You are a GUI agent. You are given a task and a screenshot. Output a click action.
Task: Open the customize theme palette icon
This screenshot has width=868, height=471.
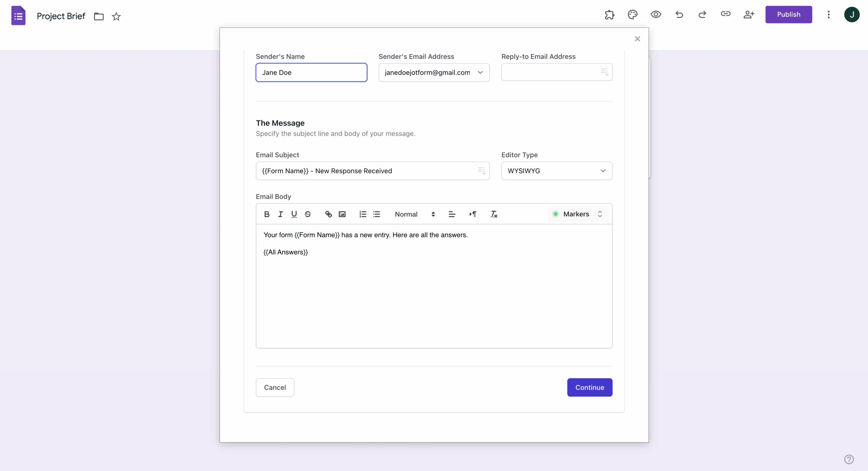[632, 15]
